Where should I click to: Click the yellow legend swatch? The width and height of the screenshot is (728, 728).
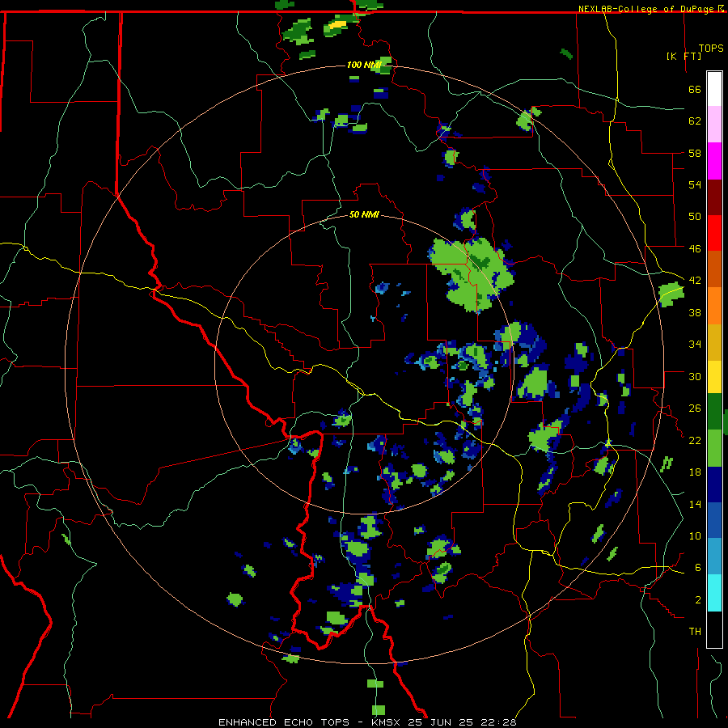tap(714, 377)
